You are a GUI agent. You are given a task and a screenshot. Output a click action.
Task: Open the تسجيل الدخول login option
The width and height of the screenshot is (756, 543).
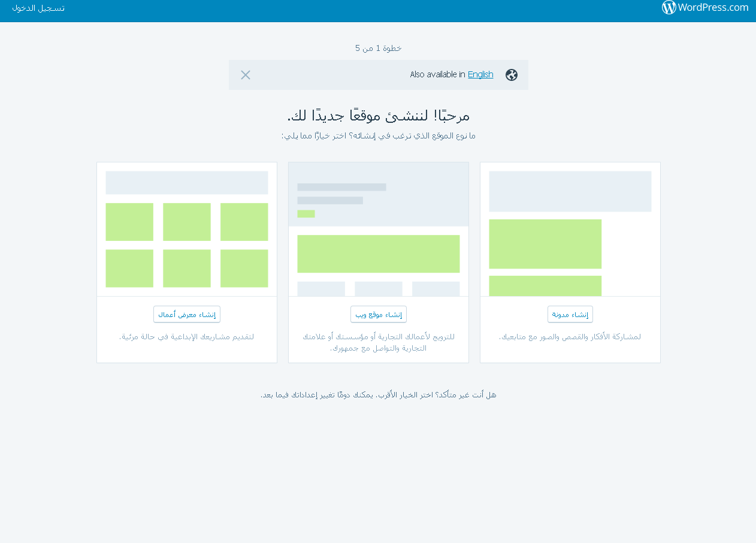(x=38, y=8)
